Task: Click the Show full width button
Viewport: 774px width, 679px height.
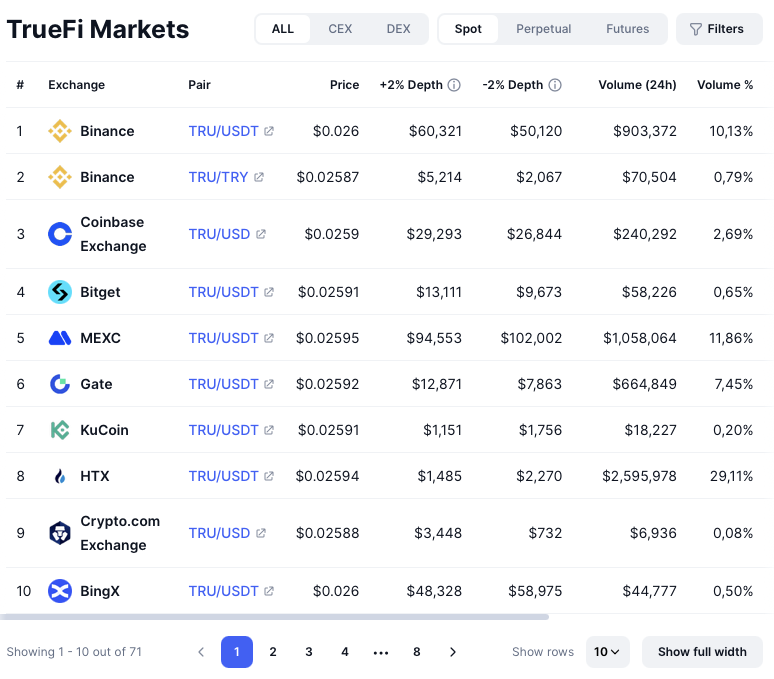Action: (702, 652)
